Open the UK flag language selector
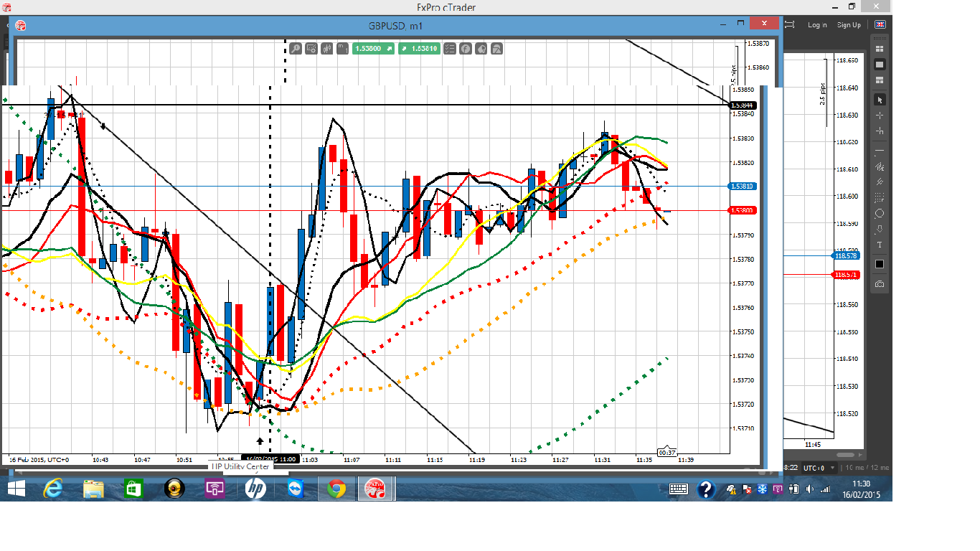This screenshot has height=551, width=980. click(x=880, y=24)
